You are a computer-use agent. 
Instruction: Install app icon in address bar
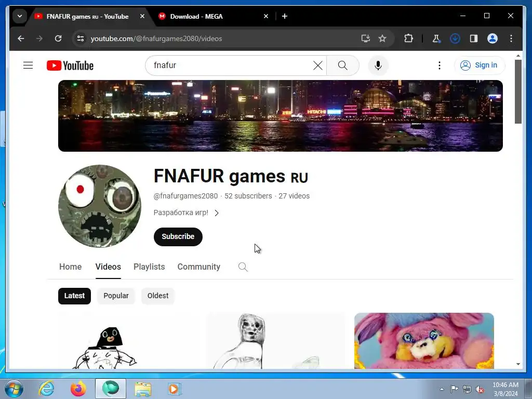pos(365,38)
